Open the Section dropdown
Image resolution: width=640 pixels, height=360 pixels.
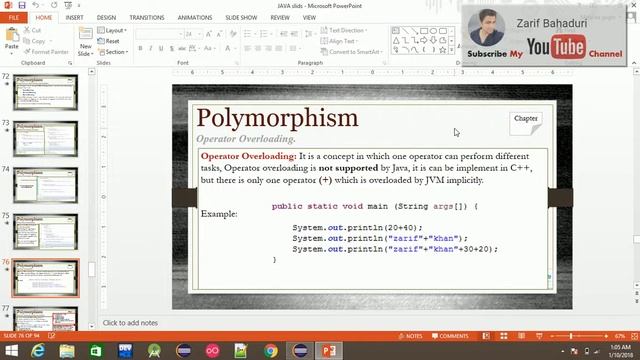[x=113, y=52]
